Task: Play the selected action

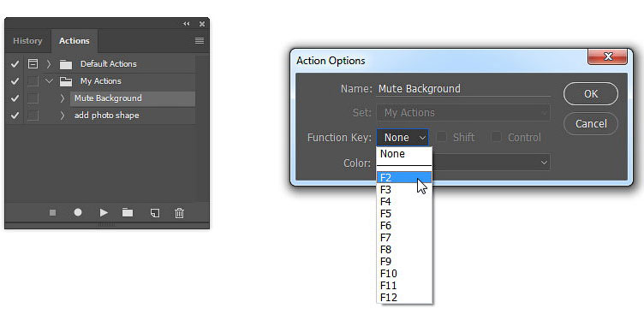Action: [x=104, y=212]
